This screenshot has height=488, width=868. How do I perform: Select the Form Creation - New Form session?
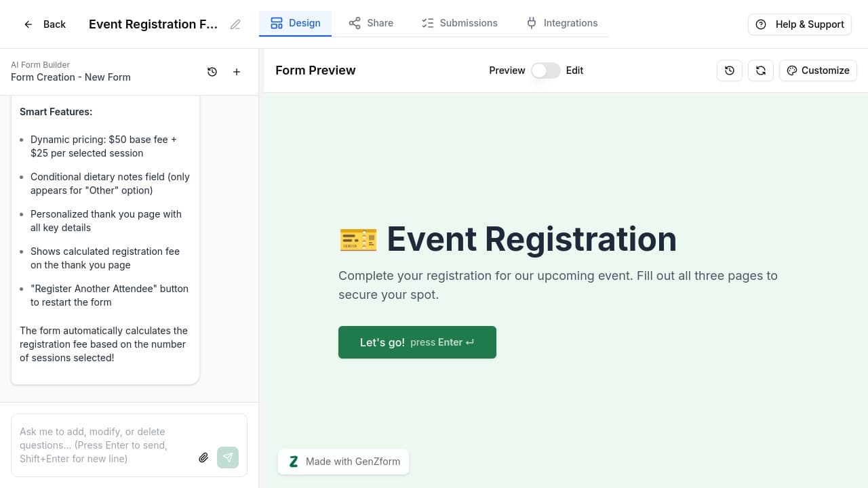tap(71, 77)
